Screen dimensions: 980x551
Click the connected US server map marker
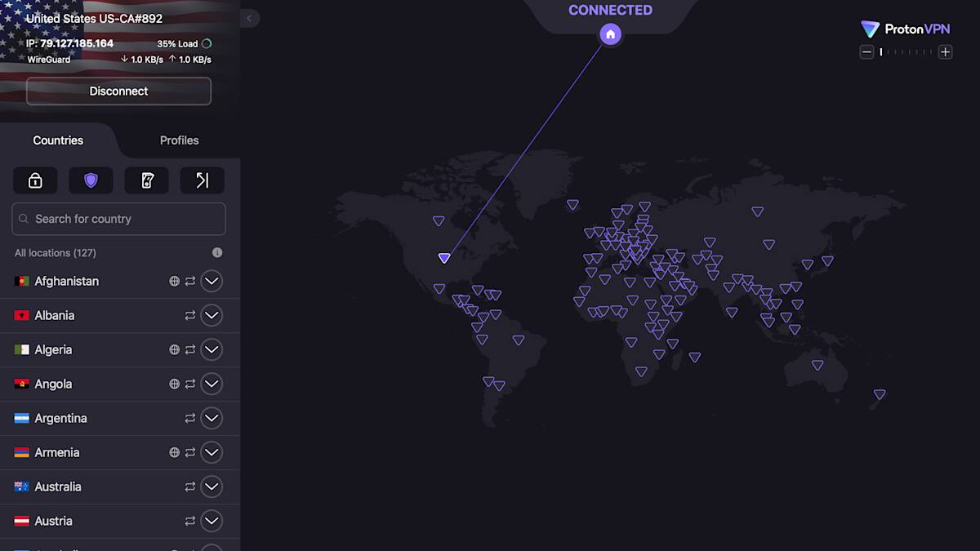[444, 258]
